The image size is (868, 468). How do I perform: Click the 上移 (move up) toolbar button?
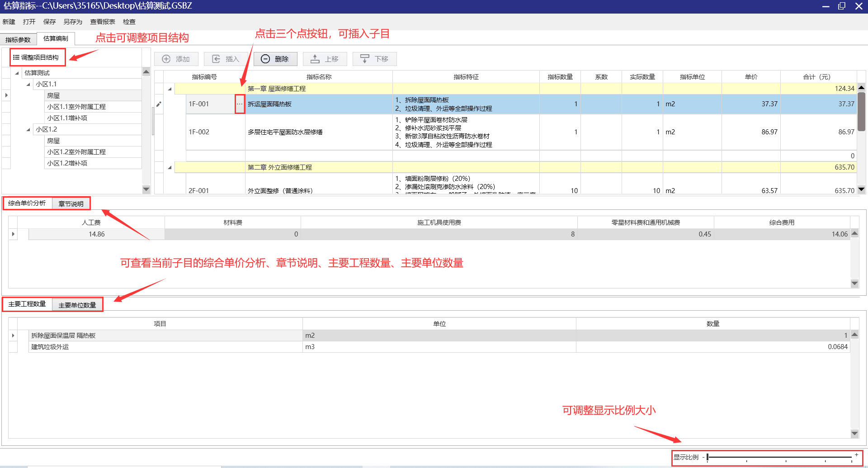pyautogui.click(x=325, y=59)
